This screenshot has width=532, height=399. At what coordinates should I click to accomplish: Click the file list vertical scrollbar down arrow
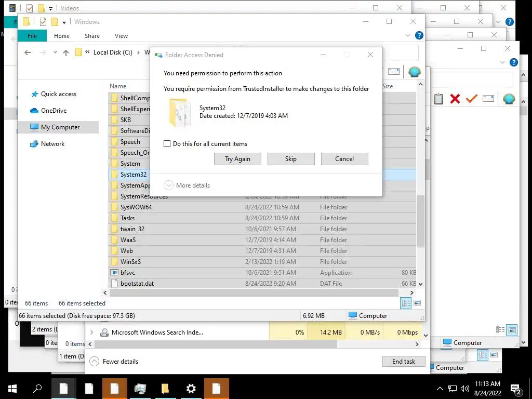pyautogui.click(x=420, y=284)
